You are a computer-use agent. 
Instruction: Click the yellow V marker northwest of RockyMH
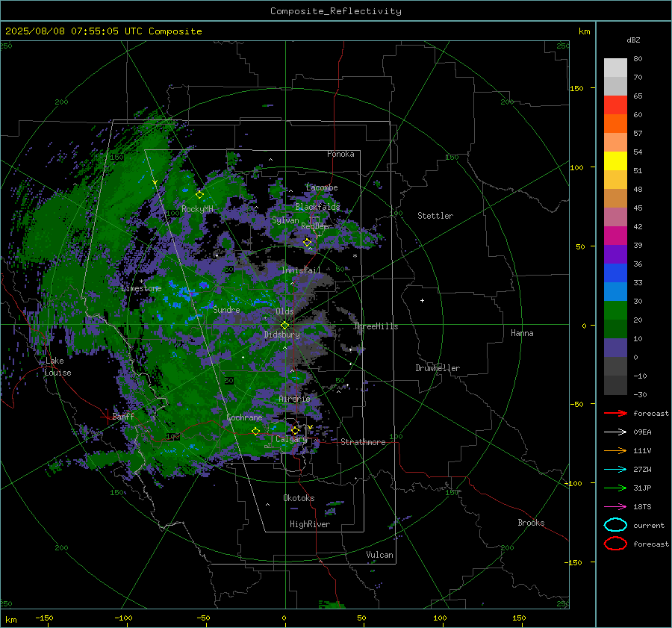(155, 182)
